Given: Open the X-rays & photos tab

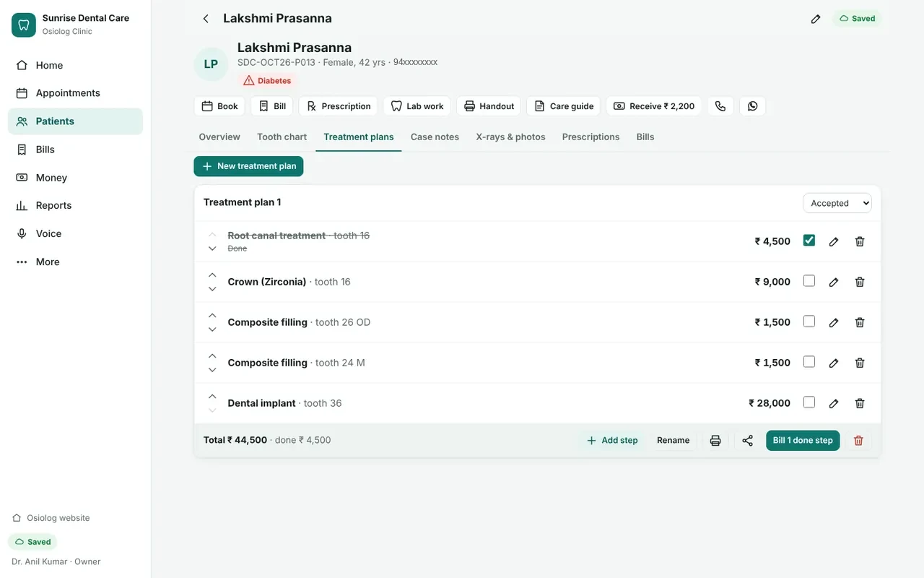Looking at the screenshot, I should coord(510,137).
